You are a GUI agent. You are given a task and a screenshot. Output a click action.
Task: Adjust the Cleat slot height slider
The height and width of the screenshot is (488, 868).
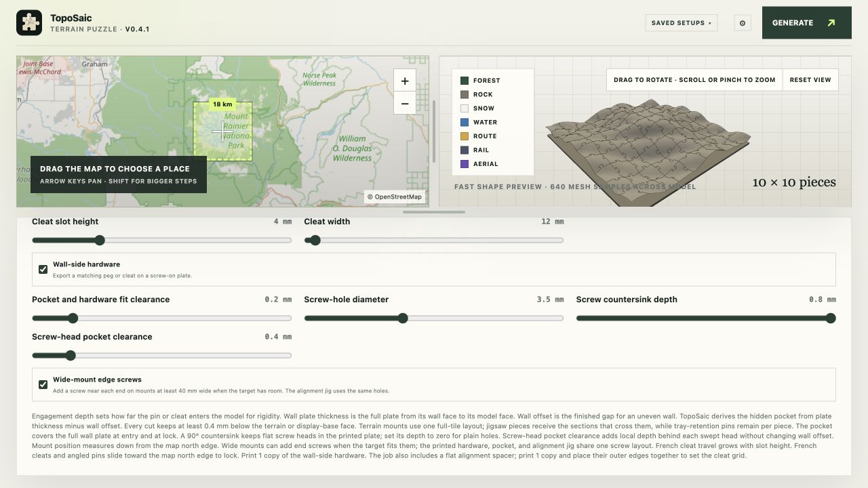161,240
